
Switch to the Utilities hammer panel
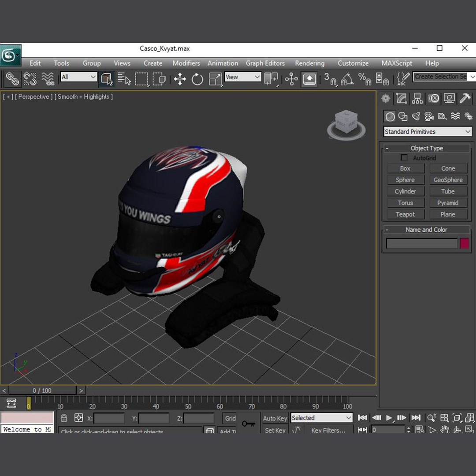[465, 98]
